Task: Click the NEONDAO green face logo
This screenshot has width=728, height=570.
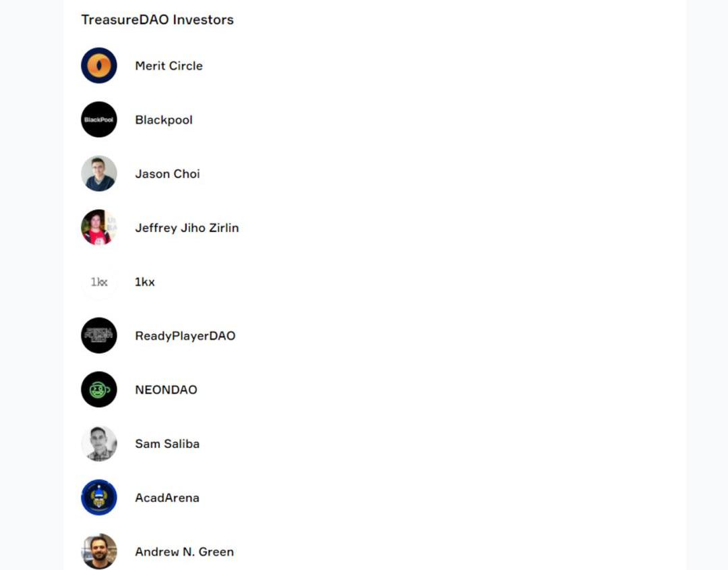Action: pyautogui.click(x=99, y=389)
